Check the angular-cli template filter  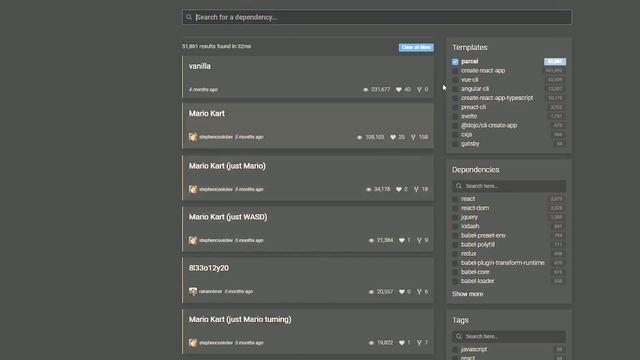(455, 89)
